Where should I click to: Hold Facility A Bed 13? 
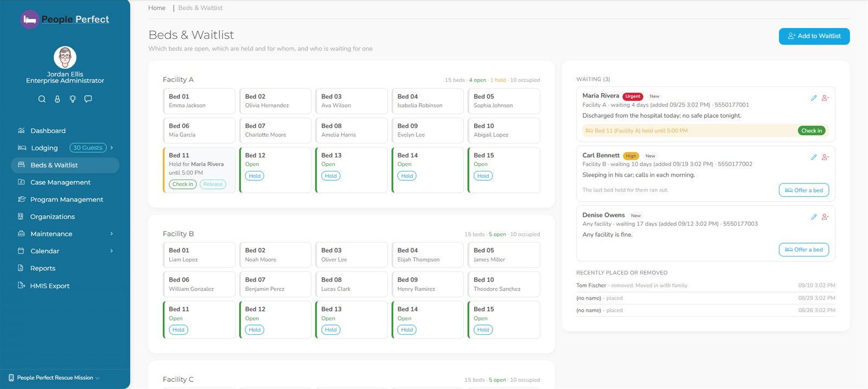pyautogui.click(x=331, y=176)
